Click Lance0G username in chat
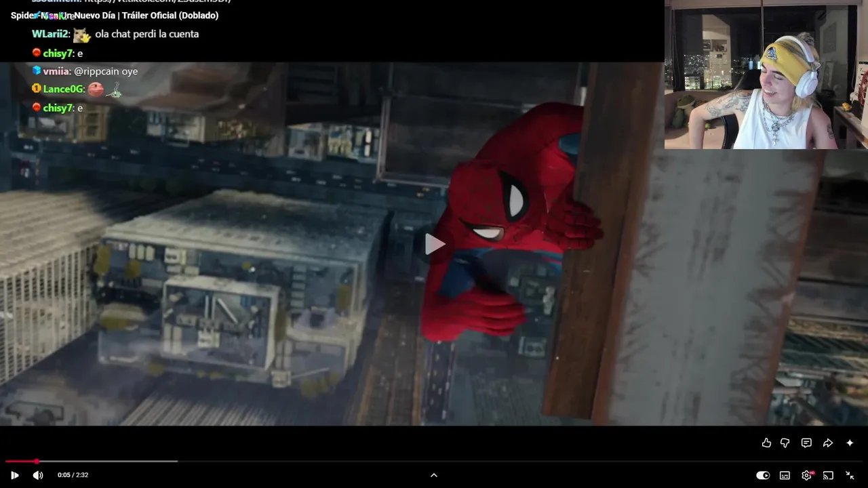The height and width of the screenshot is (488, 868). pyautogui.click(x=63, y=89)
